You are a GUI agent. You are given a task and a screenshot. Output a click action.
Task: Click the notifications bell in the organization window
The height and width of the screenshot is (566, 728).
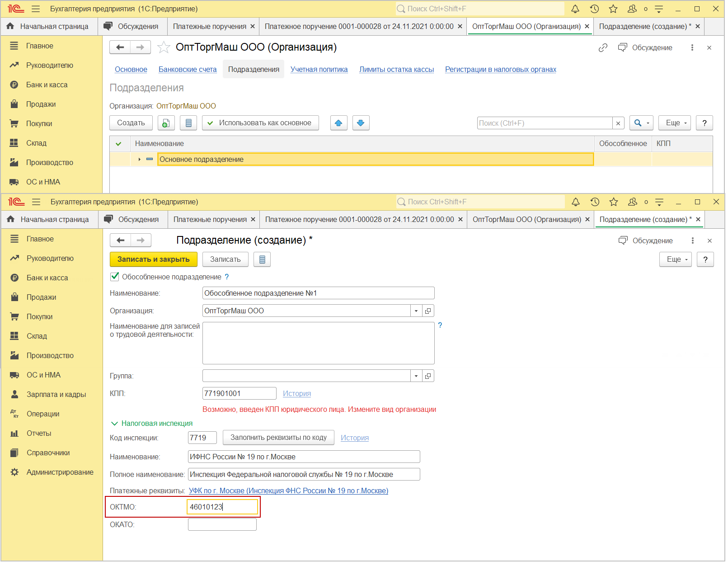[575, 9]
